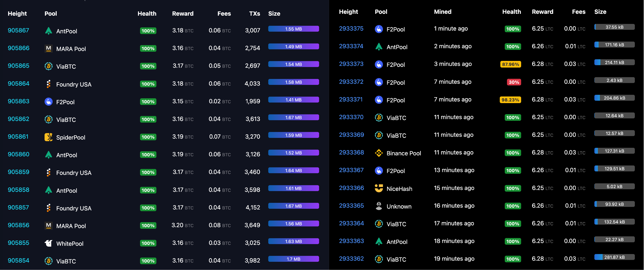Click the red 30% health badge
The width and height of the screenshot is (644, 270).
click(x=514, y=82)
